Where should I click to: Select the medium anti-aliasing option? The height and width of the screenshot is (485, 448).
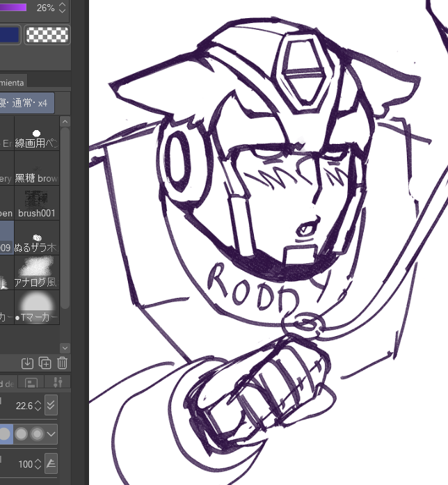(x=21, y=434)
